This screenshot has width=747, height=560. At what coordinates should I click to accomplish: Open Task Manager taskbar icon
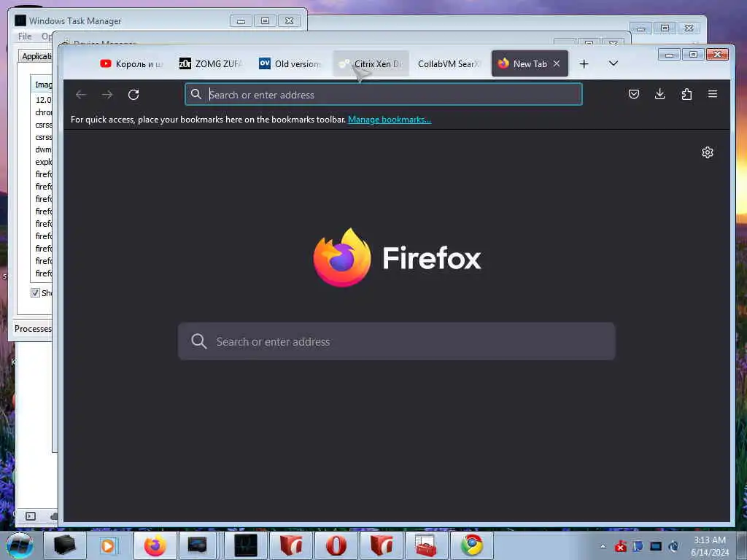point(246,545)
